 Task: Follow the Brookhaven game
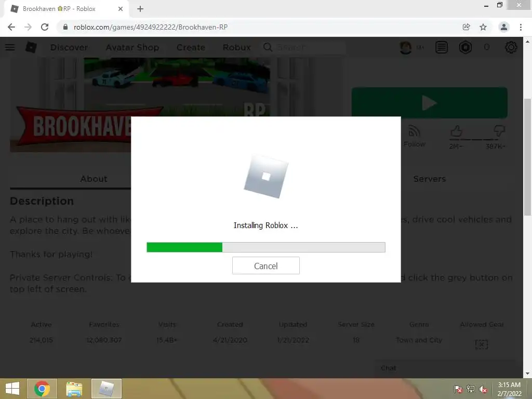coord(414,137)
